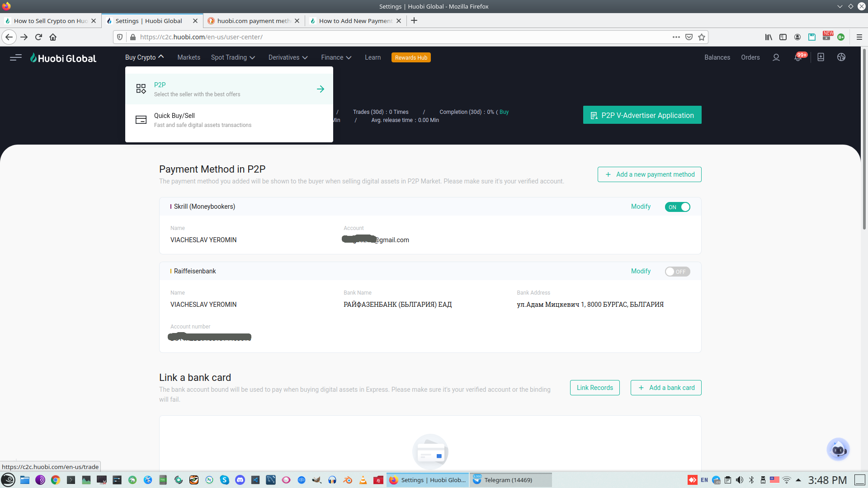Open the user profile icon

click(776, 57)
